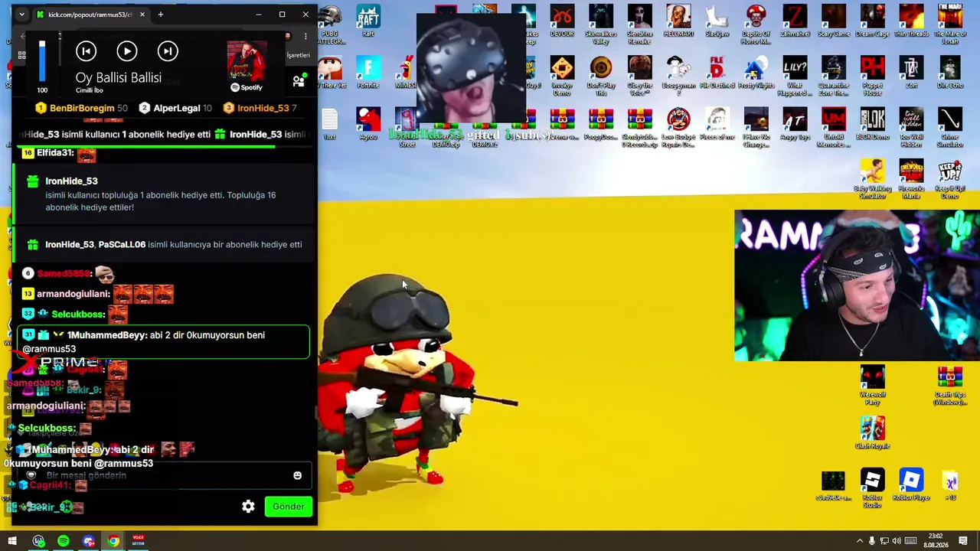Open Voicemeeter from the taskbar

(x=139, y=542)
